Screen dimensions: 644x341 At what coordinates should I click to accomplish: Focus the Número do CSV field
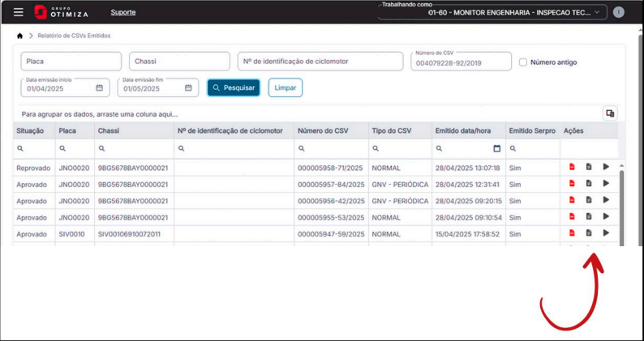pos(461,62)
